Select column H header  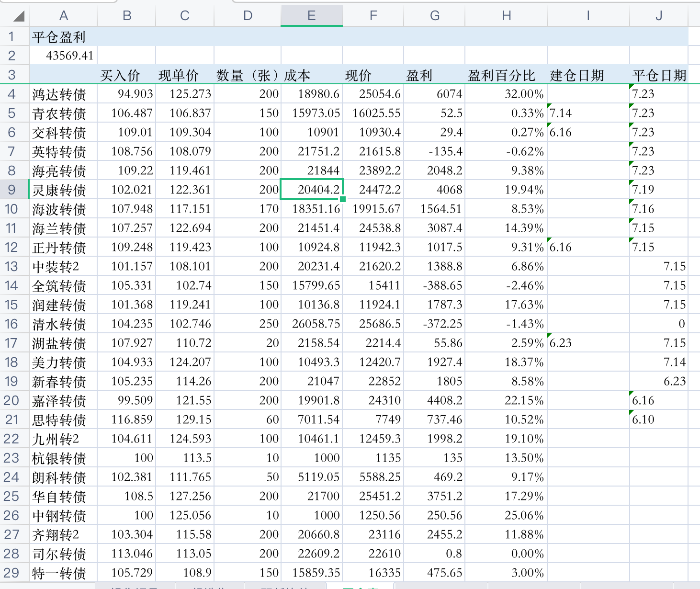tap(506, 16)
